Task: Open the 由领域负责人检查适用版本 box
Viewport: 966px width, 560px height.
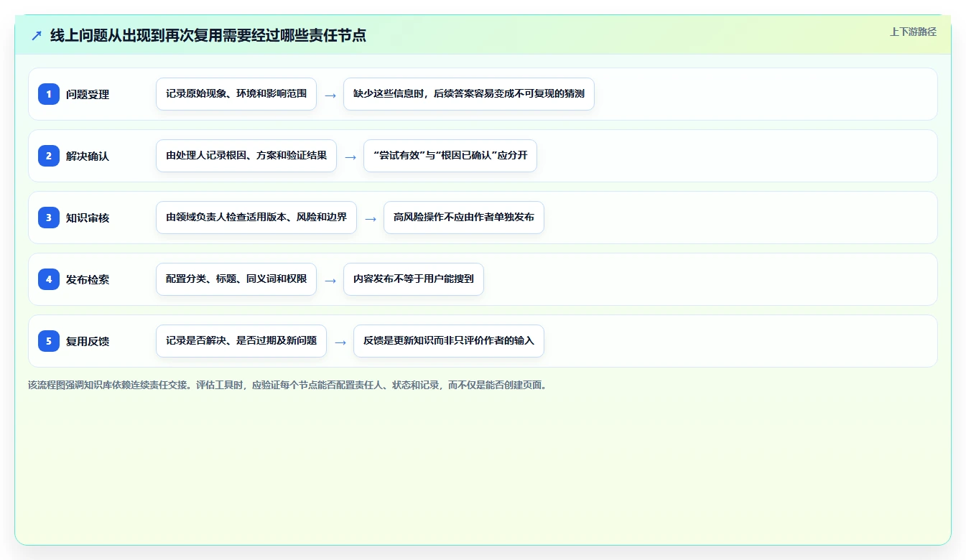Action: (256, 218)
